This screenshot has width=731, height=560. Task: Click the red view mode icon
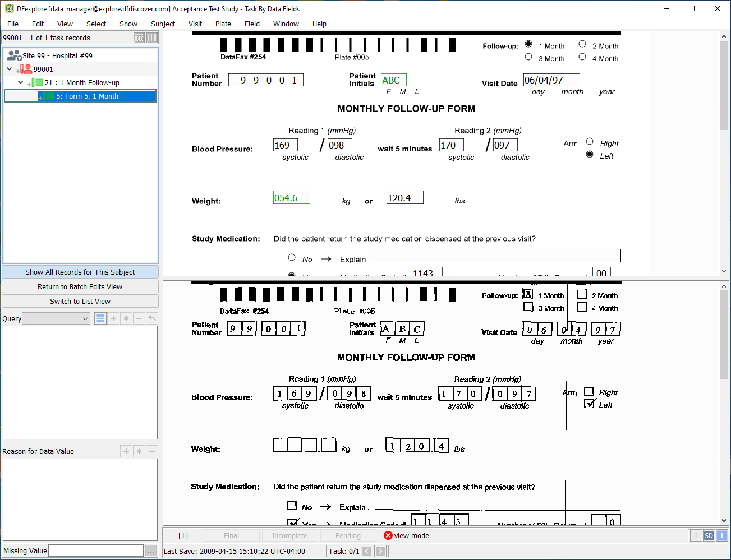coord(388,535)
